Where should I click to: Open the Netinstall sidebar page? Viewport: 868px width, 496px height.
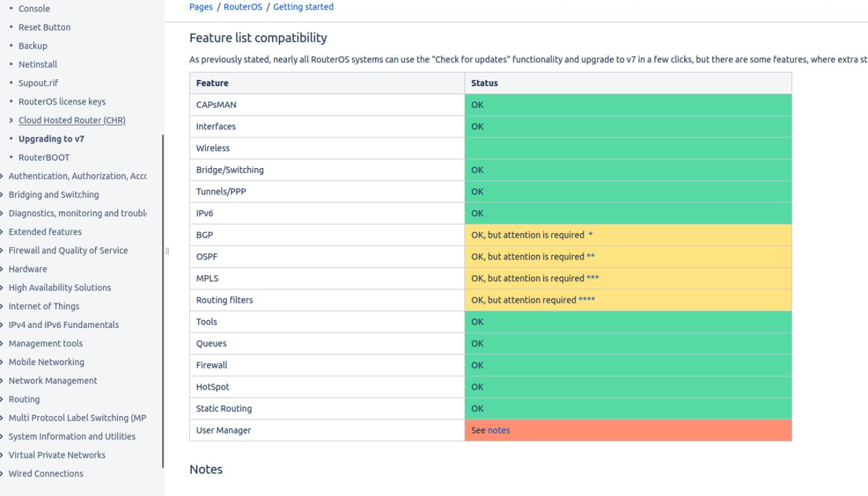point(38,64)
